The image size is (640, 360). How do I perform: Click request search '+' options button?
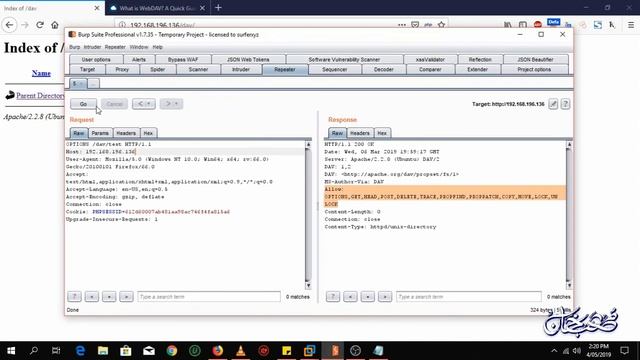(x=109, y=297)
